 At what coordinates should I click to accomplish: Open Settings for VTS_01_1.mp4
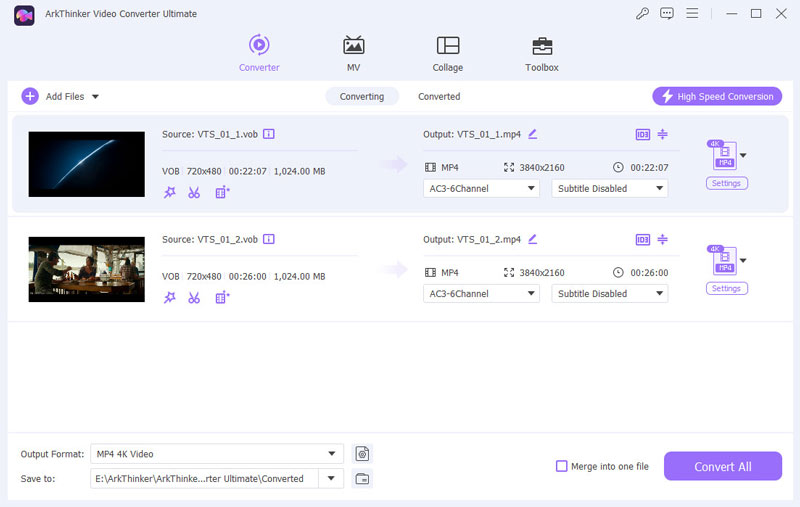pyautogui.click(x=727, y=183)
